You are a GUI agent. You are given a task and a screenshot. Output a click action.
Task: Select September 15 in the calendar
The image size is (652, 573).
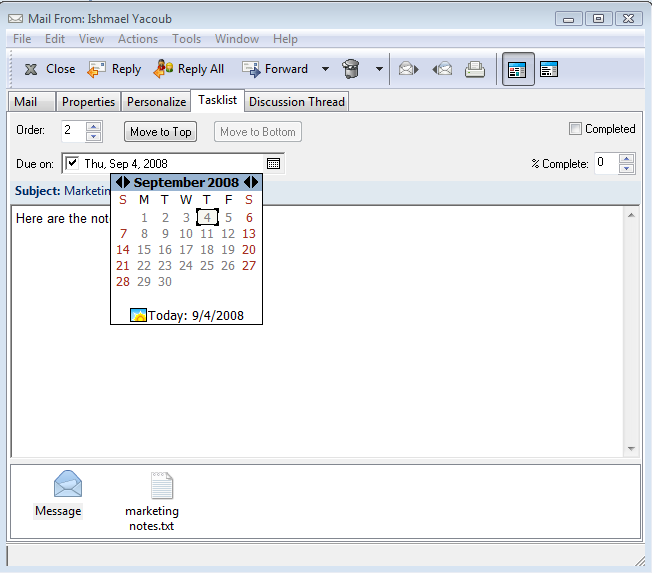(x=144, y=249)
